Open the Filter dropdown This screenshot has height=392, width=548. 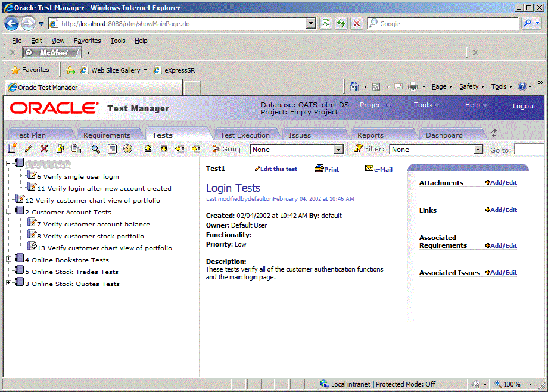[478, 150]
